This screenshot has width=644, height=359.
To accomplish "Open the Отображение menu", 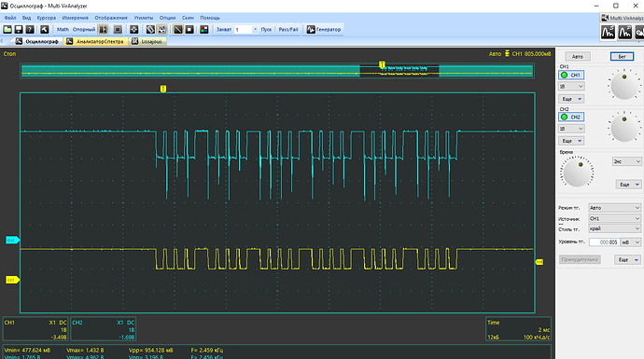I will click(x=111, y=18).
